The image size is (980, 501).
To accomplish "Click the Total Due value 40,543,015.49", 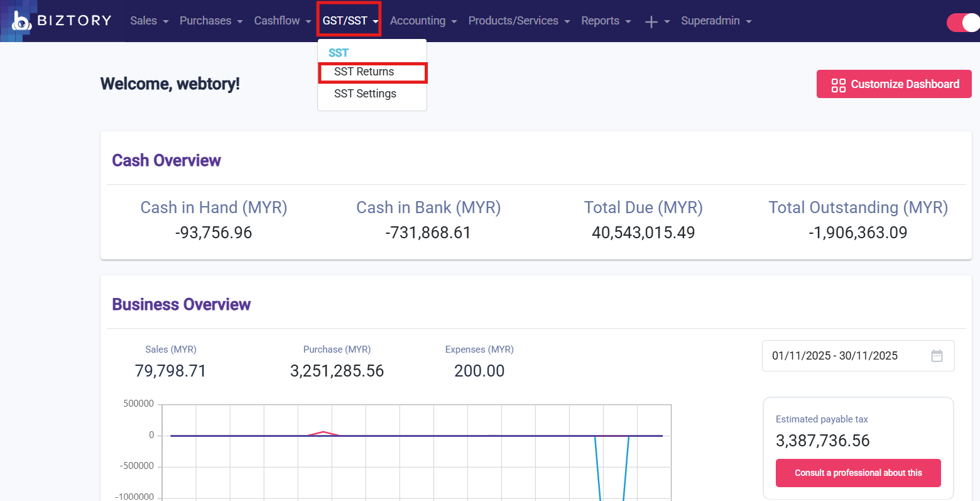I will [643, 233].
